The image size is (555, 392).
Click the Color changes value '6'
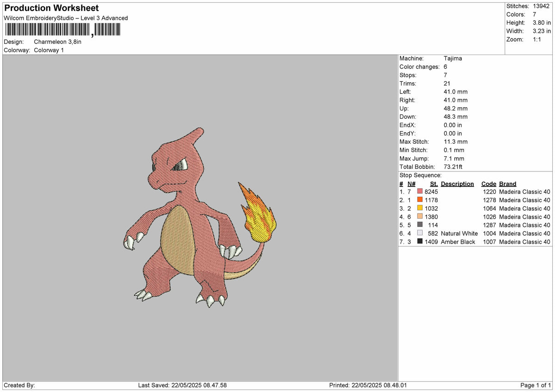click(x=445, y=67)
